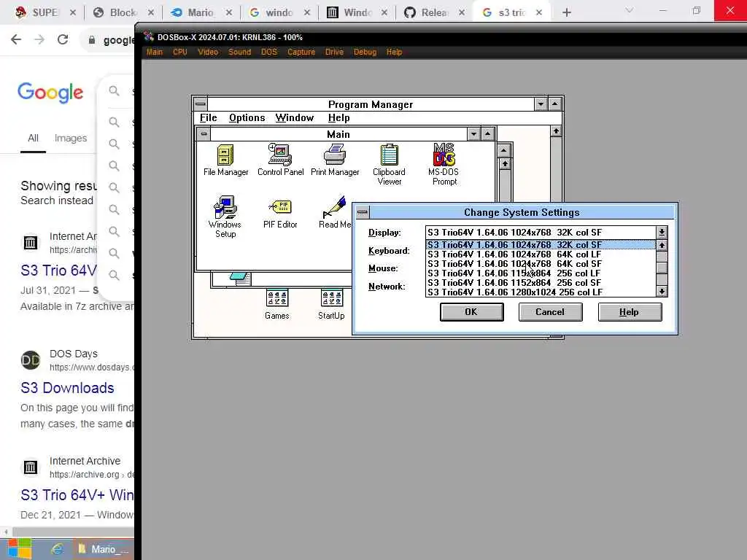Select 1024x768 64K col LF driver
The image size is (747, 560).
point(541,254)
